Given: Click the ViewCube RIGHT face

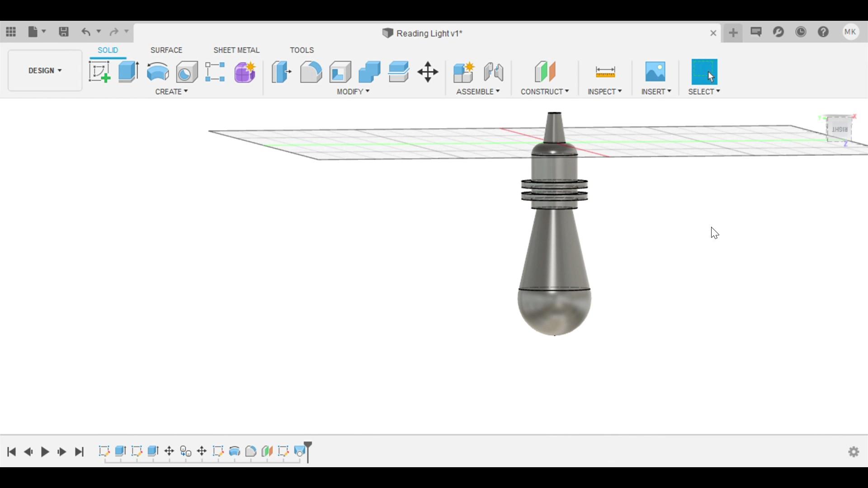Looking at the screenshot, I should point(839,129).
